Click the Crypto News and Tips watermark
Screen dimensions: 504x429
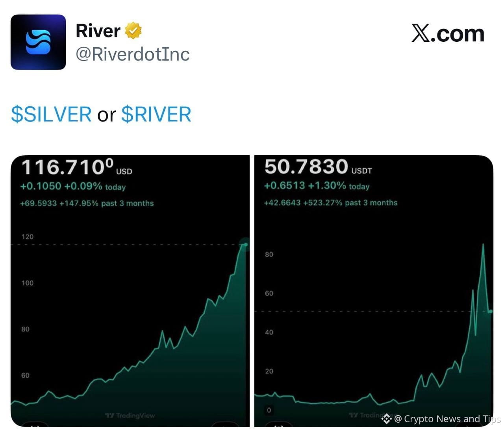click(447, 418)
